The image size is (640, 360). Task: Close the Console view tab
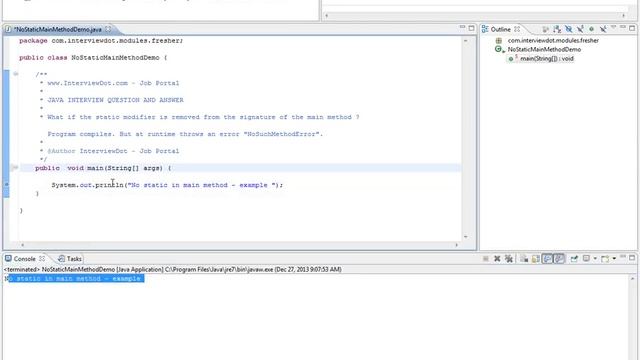pos(42,259)
